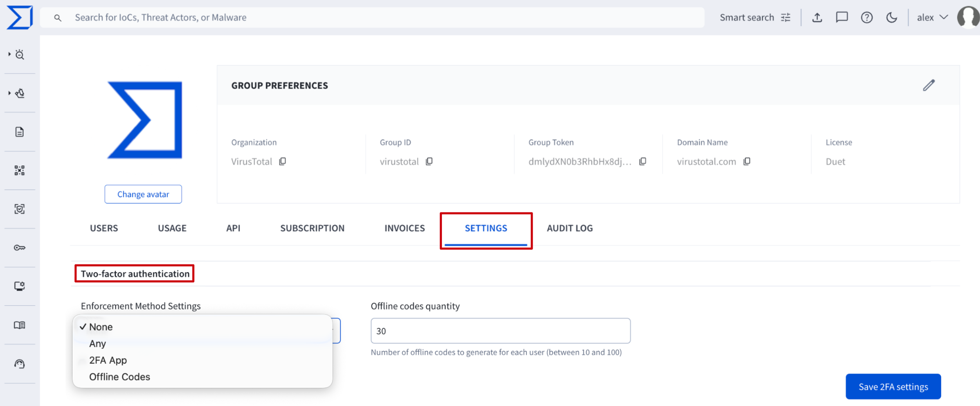Open the flame-themed sidebar icon
Screen dimensions: 980x406
pos(20,93)
